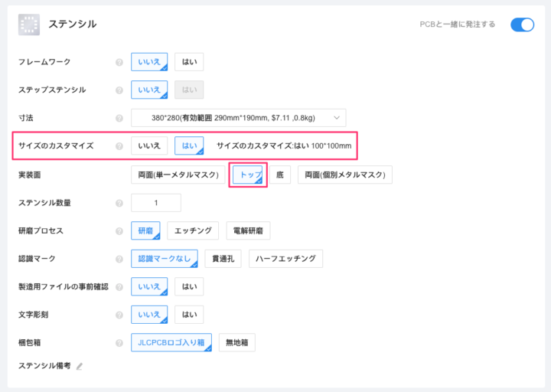Click the help icon next to フレームワーク
Screen dimensions: 551x392
click(x=119, y=62)
